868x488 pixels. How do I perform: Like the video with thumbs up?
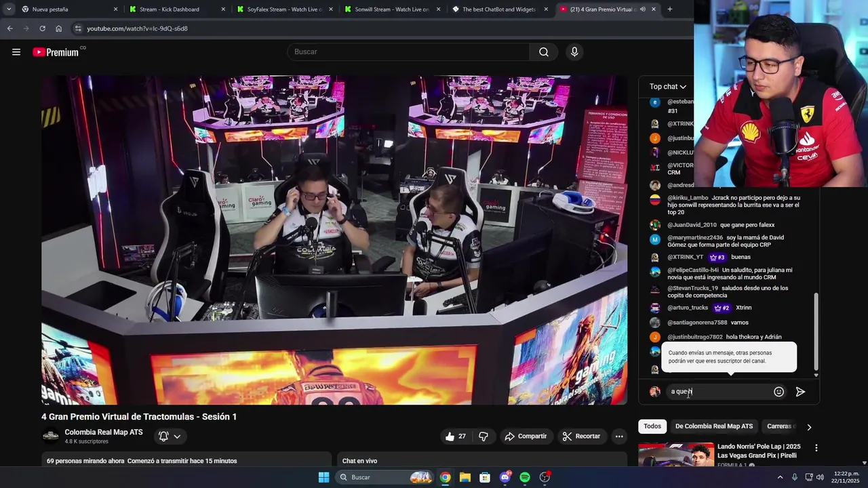(x=454, y=436)
